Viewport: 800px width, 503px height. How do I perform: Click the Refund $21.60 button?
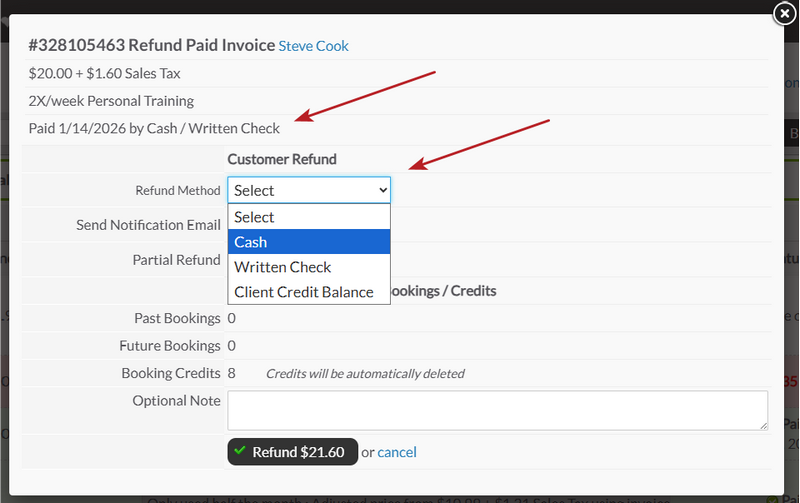pyautogui.click(x=293, y=452)
